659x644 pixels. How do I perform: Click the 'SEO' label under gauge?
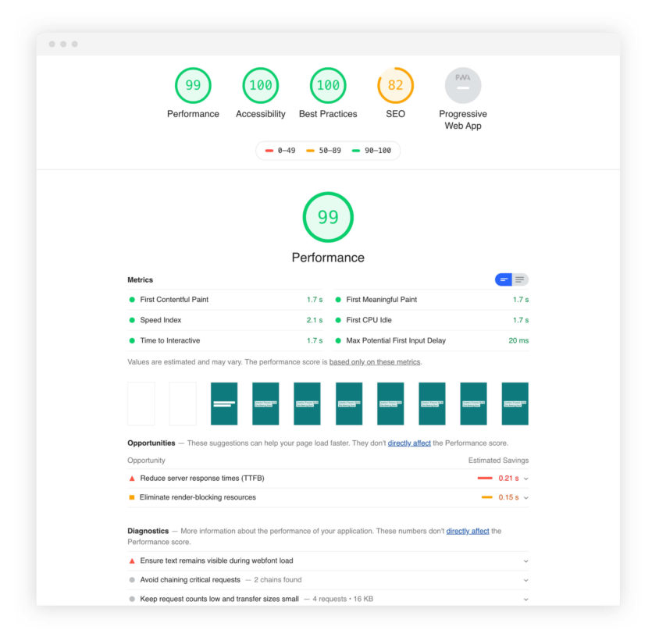396,114
